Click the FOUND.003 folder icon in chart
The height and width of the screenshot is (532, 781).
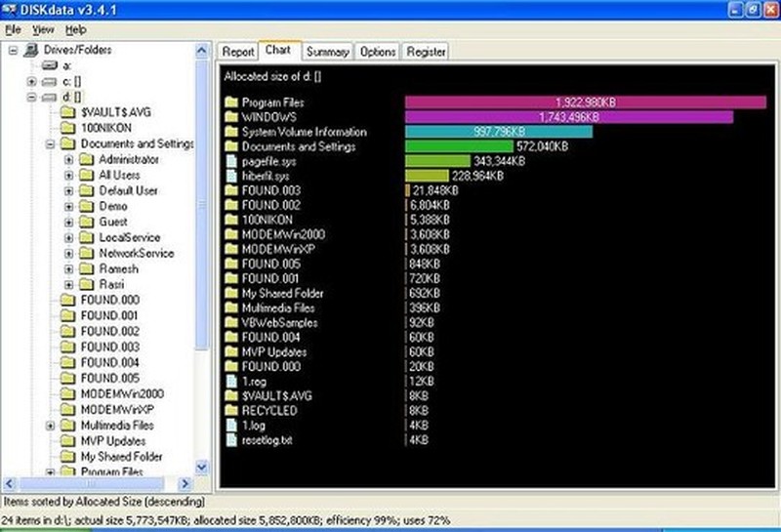[x=231, y=190]
